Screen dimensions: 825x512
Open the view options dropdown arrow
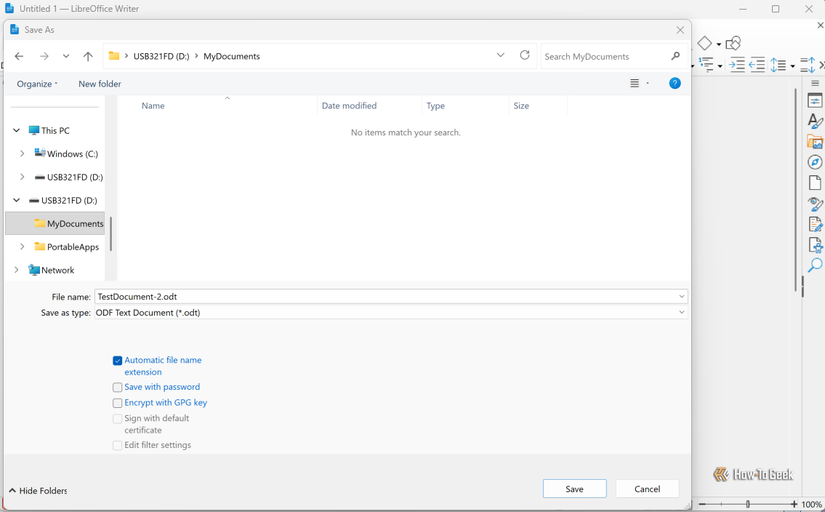(648, 83)
